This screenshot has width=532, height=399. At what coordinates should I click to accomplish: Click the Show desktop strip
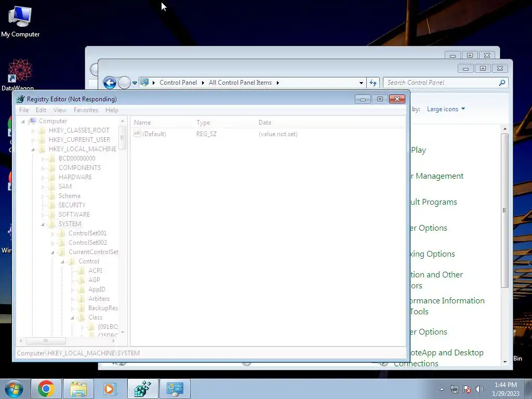click(528, 389)
